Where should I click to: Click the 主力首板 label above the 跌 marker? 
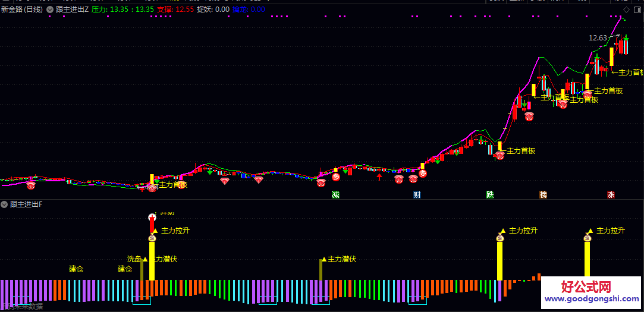click(521, 151)
